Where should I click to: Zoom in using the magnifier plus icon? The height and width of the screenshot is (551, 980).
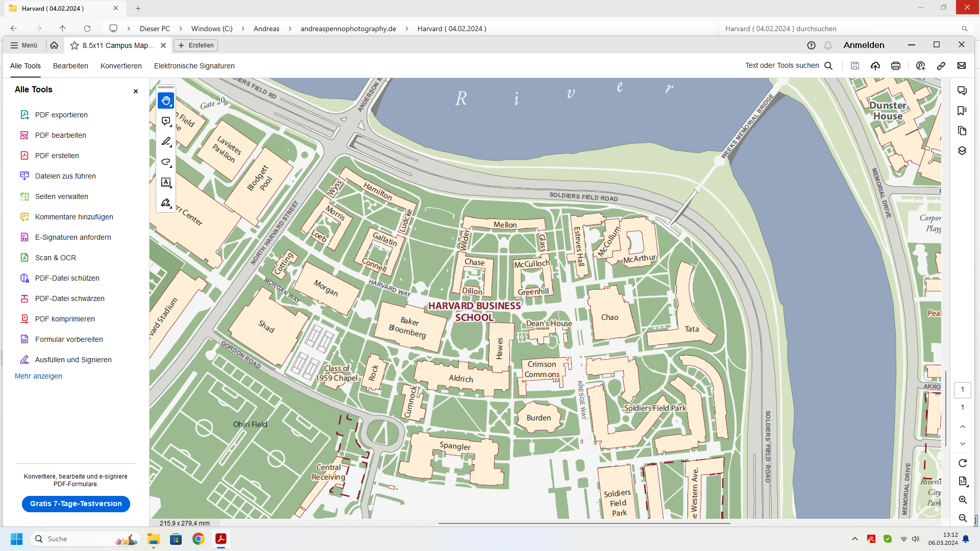tap(963, 500)
